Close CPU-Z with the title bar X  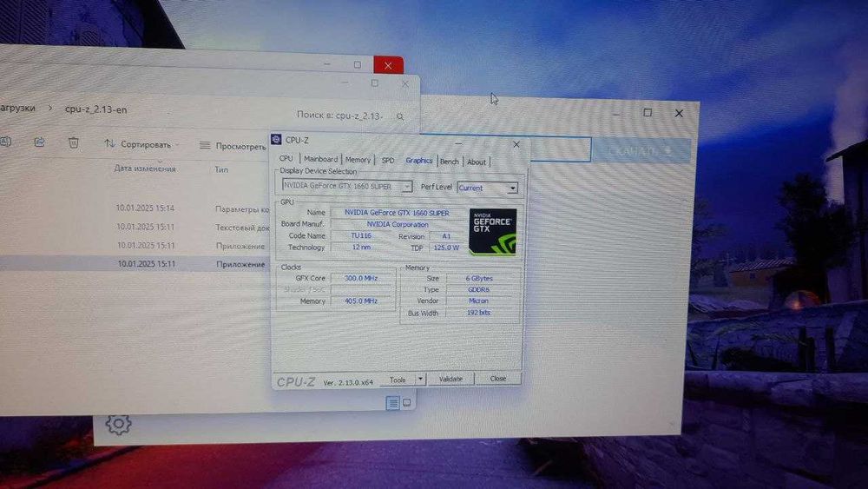(x=516, y=144)
